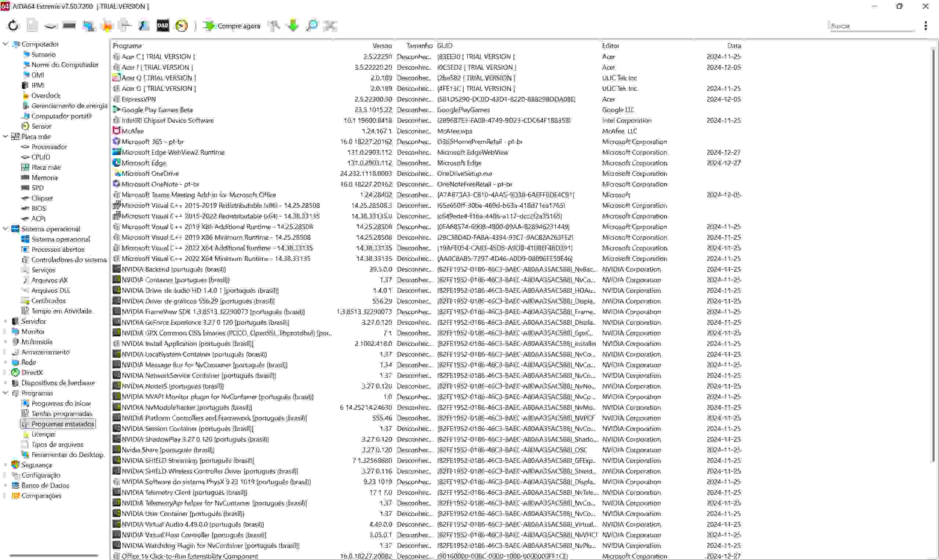Viewport: 939px width, 560px height.
Task: Expand the Rede tree node
Action: pos(5,362)
